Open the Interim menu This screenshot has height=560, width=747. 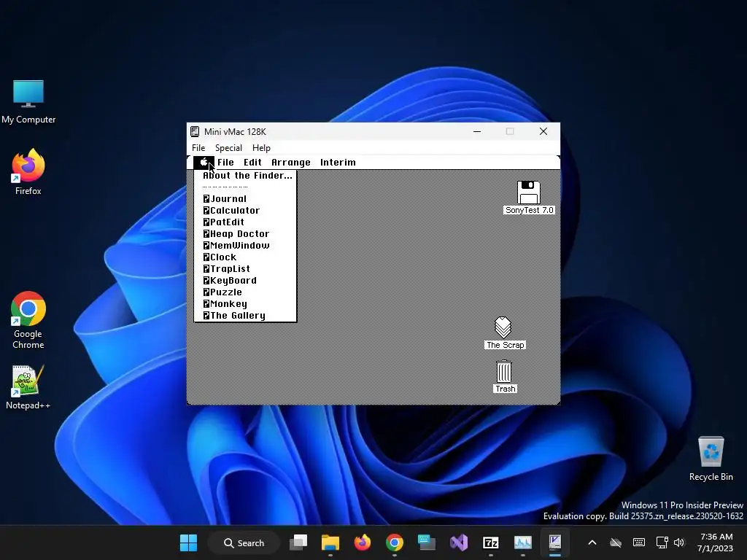click(338, 163)
